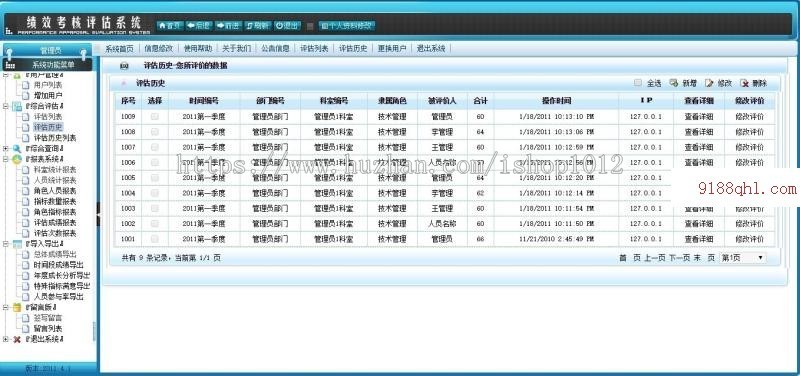This screenshot has height=376, width=800.
Task: Click 查看详细 link for row 1001
Action: pos(698,239)
